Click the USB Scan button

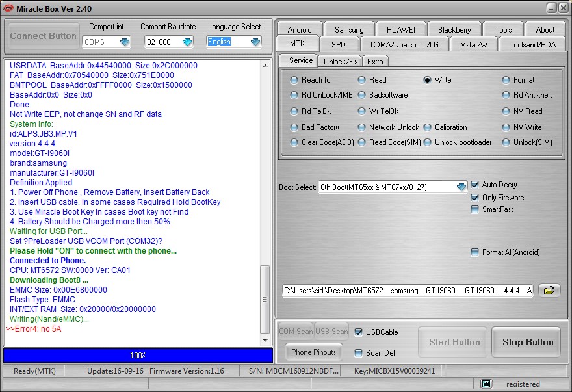coord(331,332)
